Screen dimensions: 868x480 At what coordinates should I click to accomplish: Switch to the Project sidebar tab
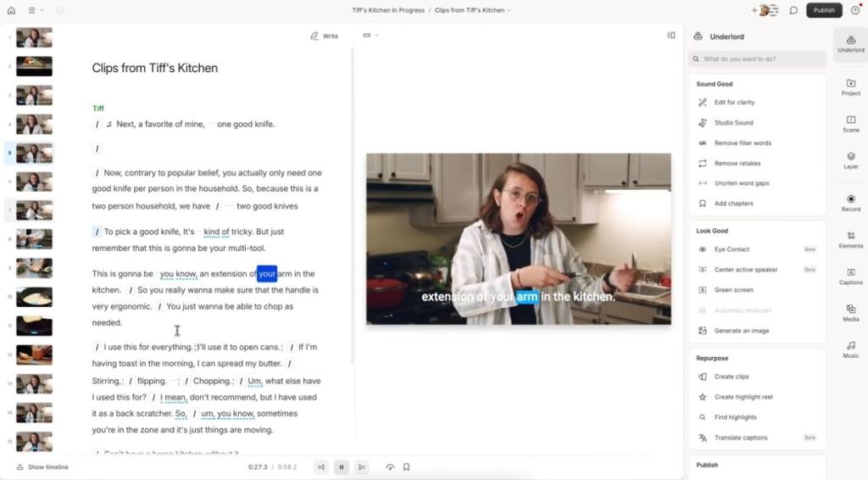tap(850, 87)
